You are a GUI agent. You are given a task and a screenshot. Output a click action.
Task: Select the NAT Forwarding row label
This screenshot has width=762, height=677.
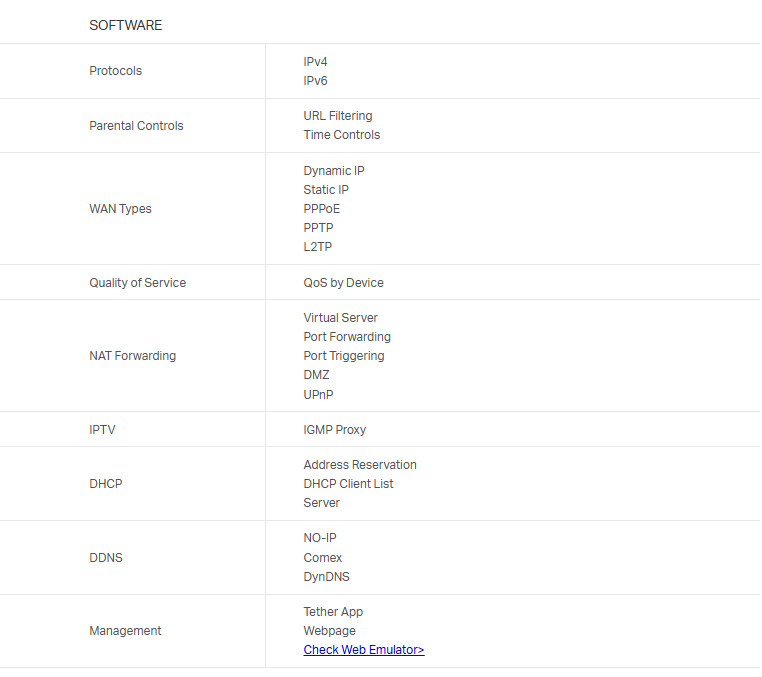click(x=132, y=356)
